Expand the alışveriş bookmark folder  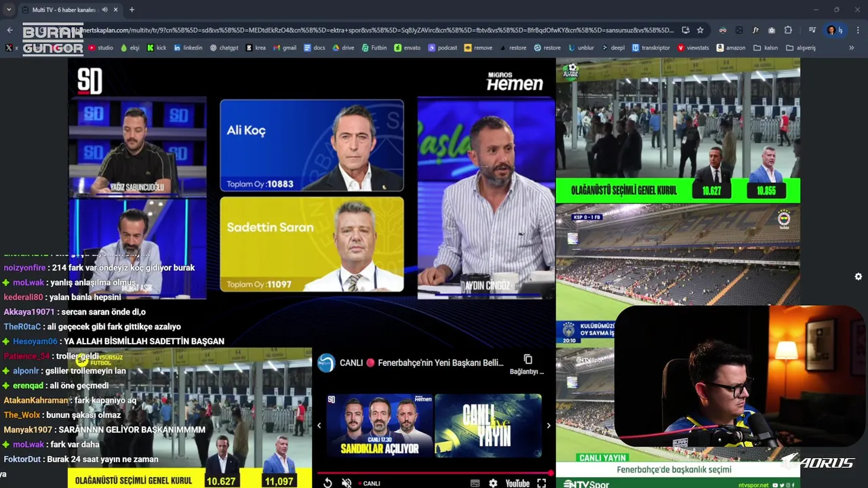coord(801,47)
